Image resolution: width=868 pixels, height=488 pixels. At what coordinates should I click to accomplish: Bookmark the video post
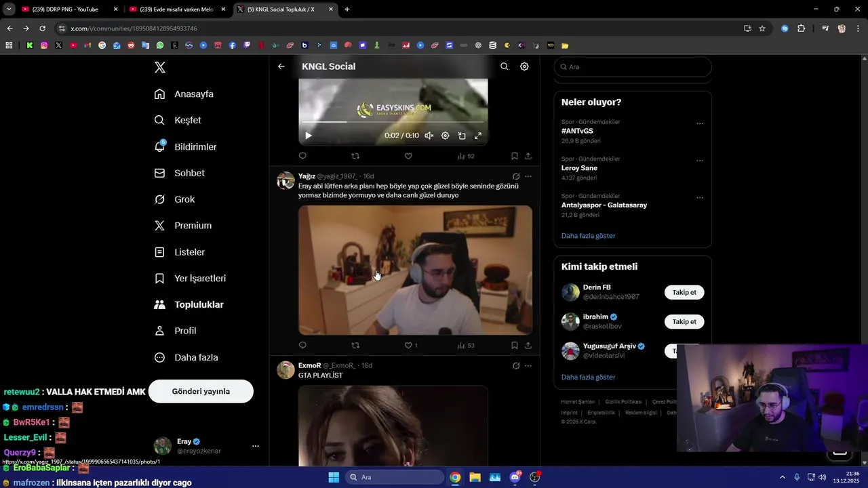(x=515, y=156)
